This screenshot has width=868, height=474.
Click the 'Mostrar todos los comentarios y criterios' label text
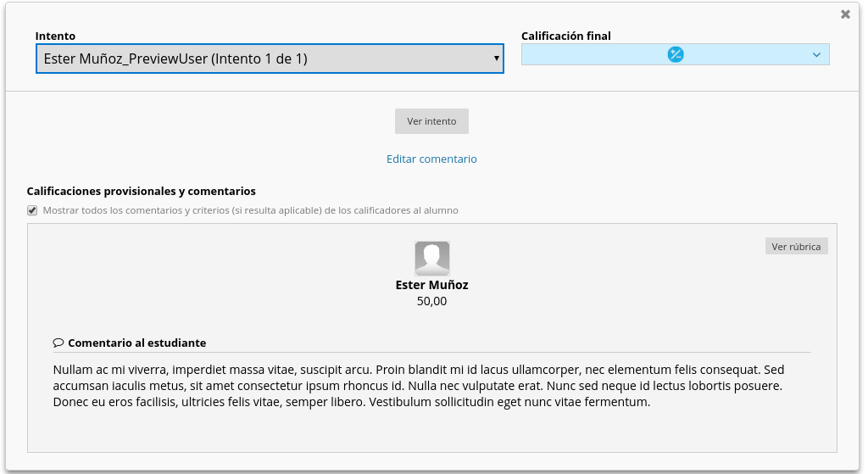[250, 210]
